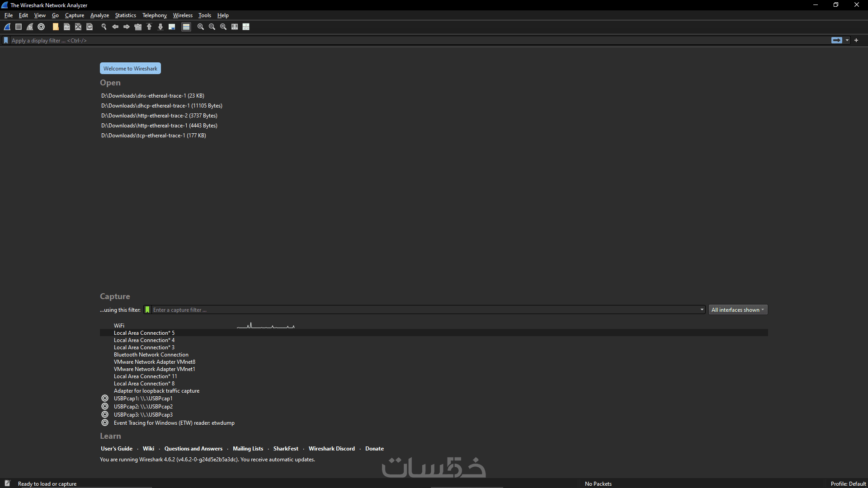Click the zoom in toolbar icon

point(201,27)
